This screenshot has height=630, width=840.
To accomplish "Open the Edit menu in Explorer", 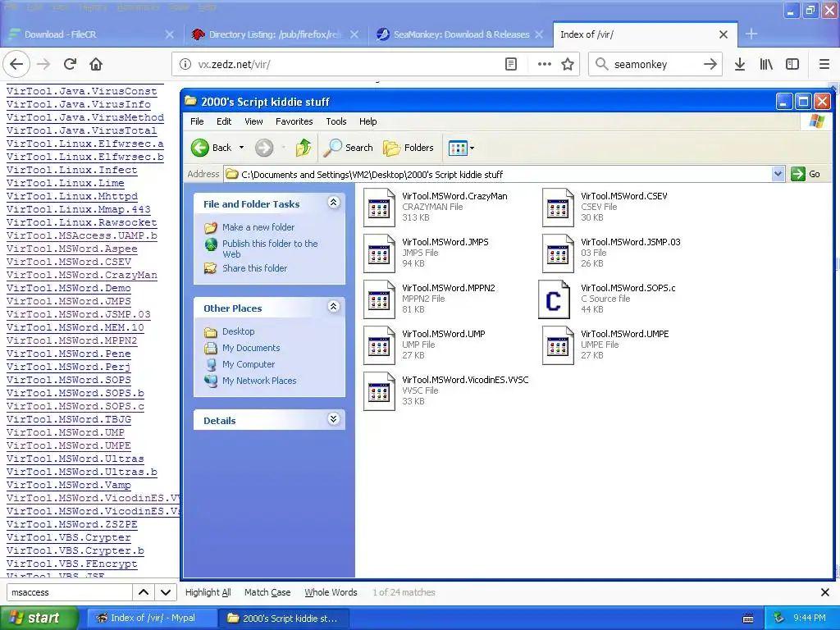I will [224, 121].
